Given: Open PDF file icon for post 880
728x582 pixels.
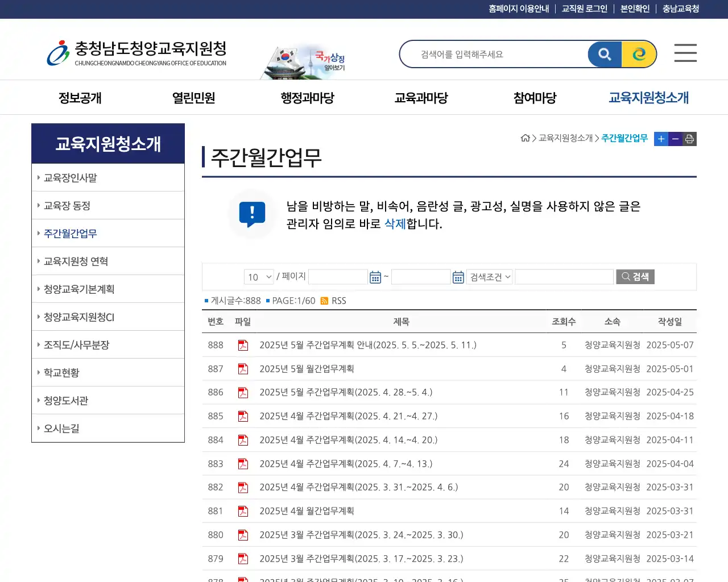Looking at the screenshot, I should 243,535.
